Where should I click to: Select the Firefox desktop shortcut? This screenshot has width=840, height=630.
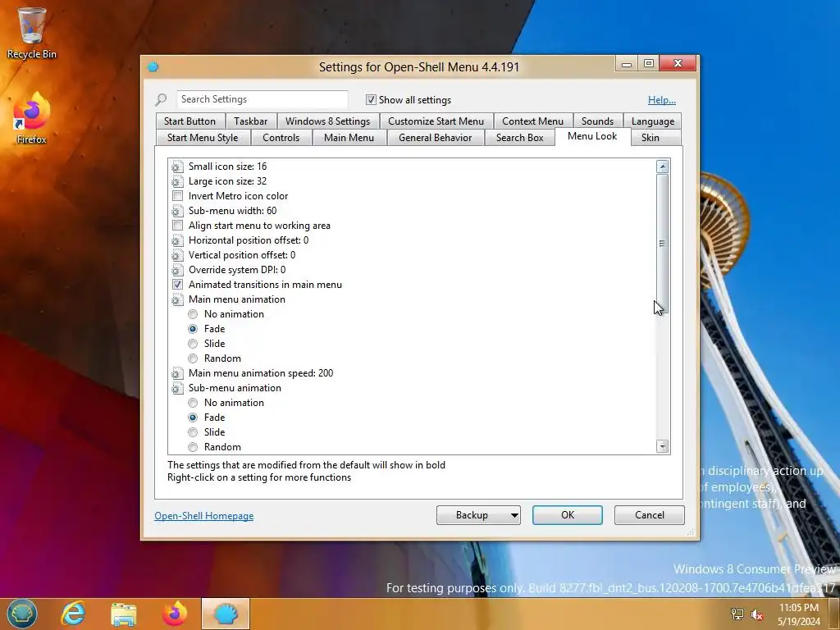(x=32, y=118)
